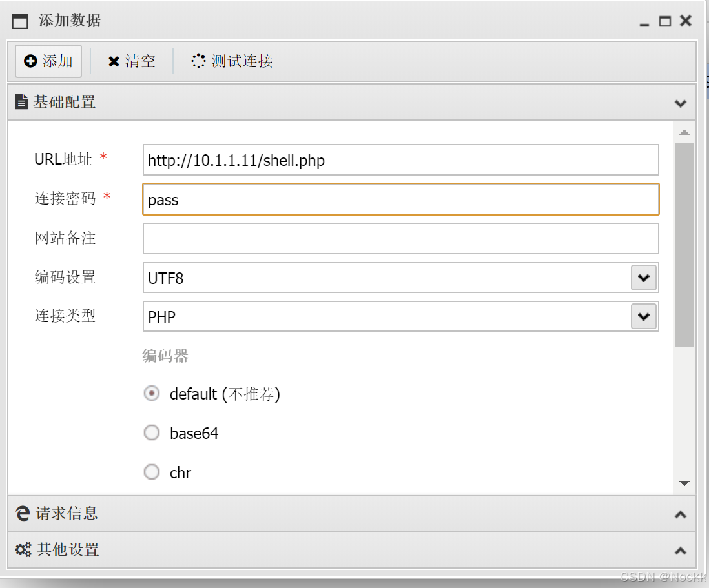
Task: Collapse the 基础配置 section
Action: click(680, 103)
